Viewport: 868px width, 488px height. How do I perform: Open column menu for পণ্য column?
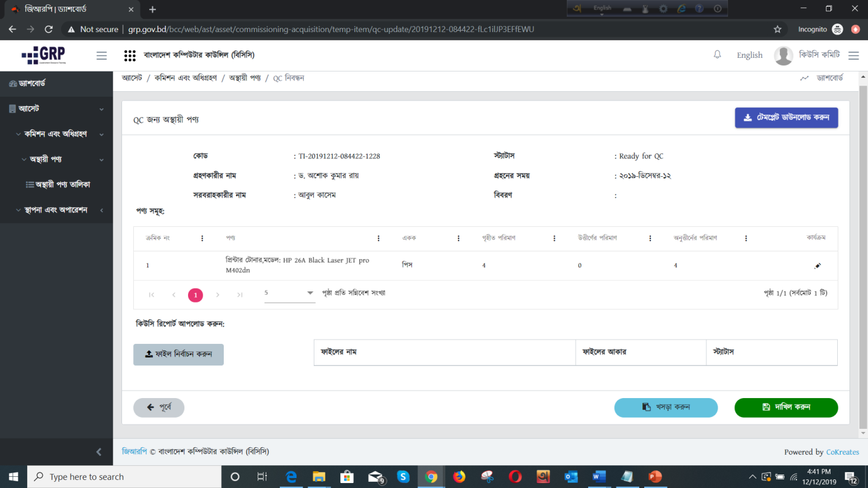pyautogui.click(x=379, y=238)
